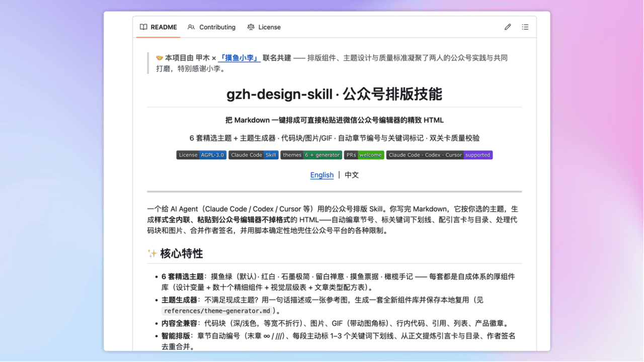Click the Claude Code · Codex · Cursor supported badge

click(439, 155)
